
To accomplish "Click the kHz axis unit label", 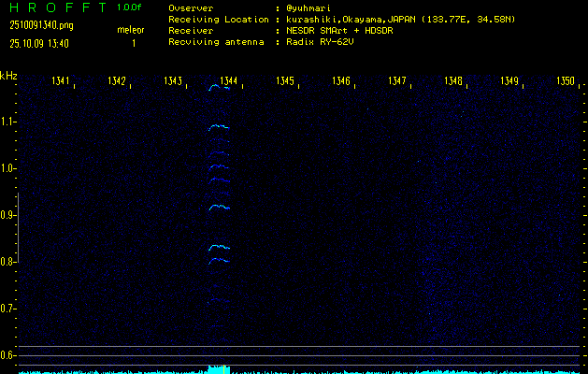I will click(8, 76).
